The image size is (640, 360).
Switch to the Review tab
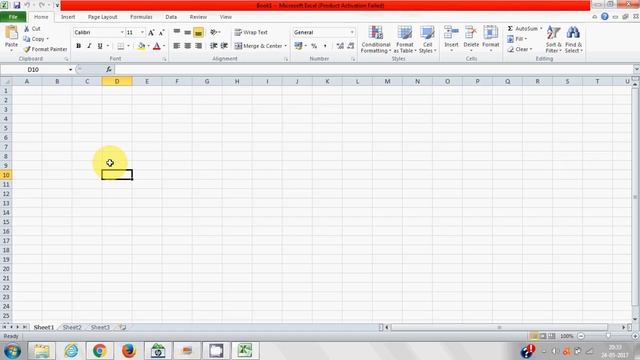pyautogui.click(x=198, y=17)
